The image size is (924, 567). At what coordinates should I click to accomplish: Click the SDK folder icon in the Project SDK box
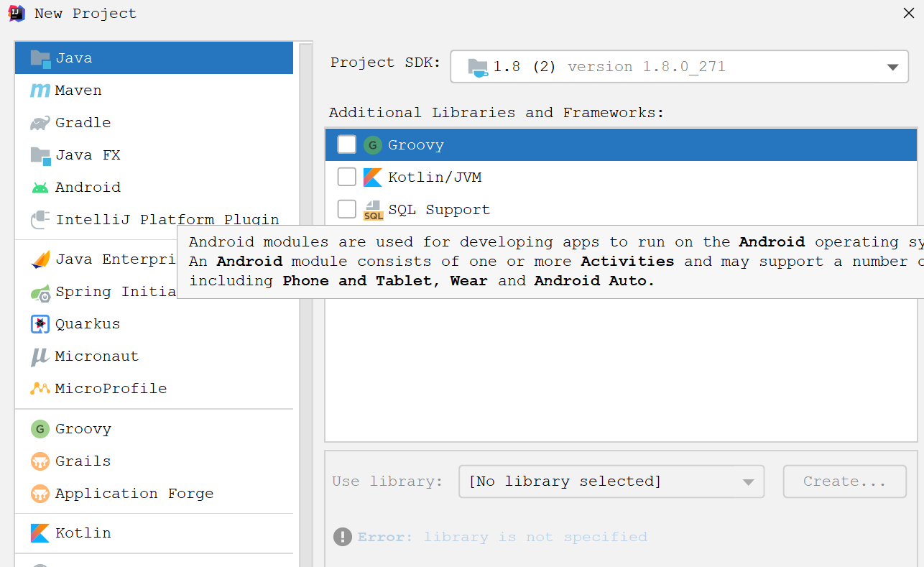pos(478,68)
